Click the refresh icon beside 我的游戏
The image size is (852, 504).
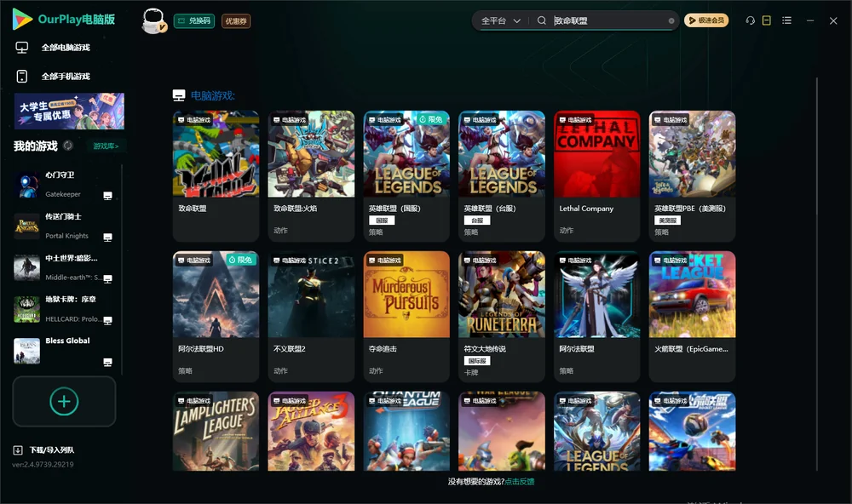coord(68,146)
